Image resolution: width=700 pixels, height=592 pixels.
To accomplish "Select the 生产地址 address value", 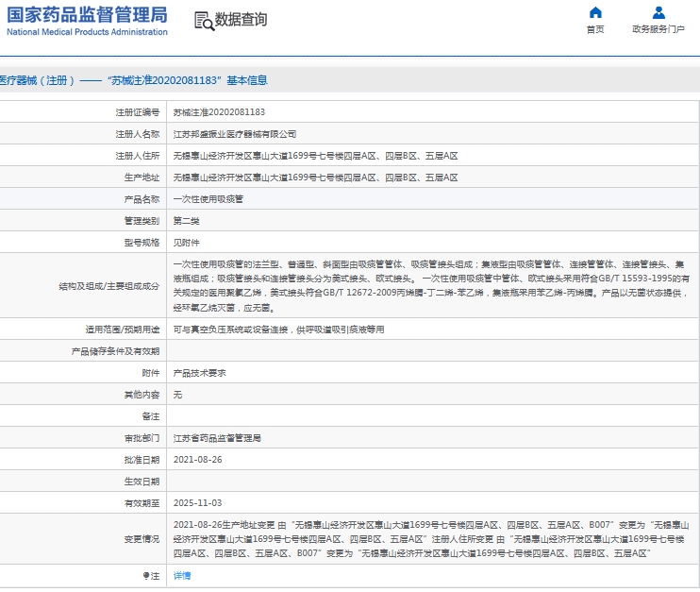I will (315, 178).
